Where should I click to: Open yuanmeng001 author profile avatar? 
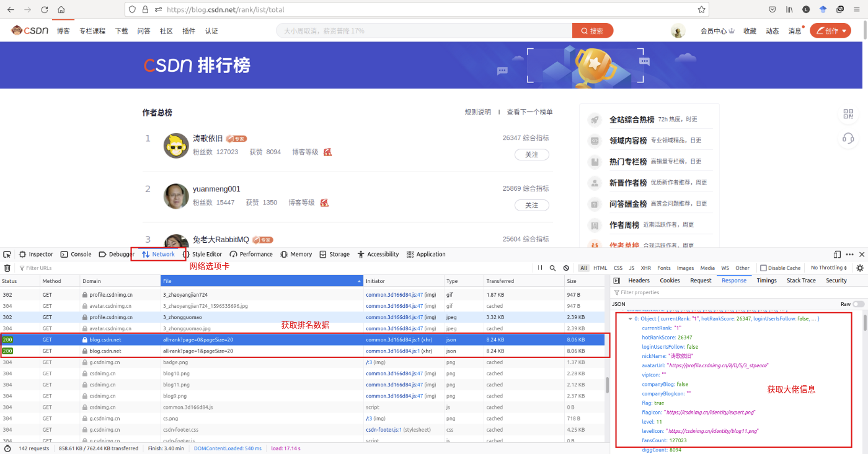[176, 196]
